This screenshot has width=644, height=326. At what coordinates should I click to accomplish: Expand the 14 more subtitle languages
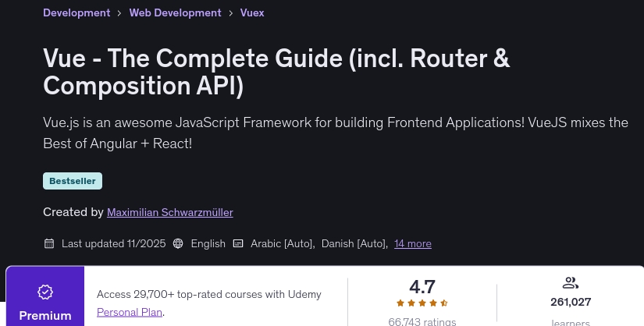(413, 243)
